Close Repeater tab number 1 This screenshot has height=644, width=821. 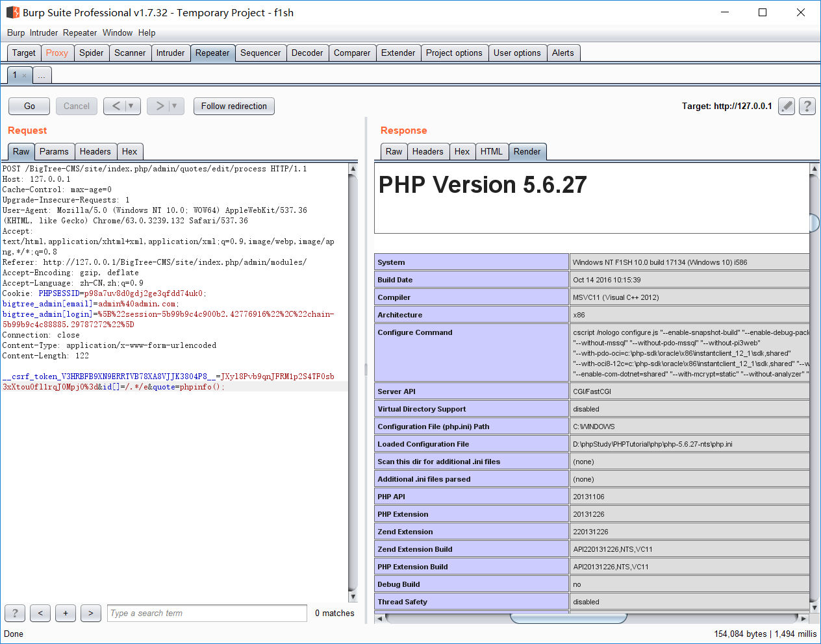25,76
